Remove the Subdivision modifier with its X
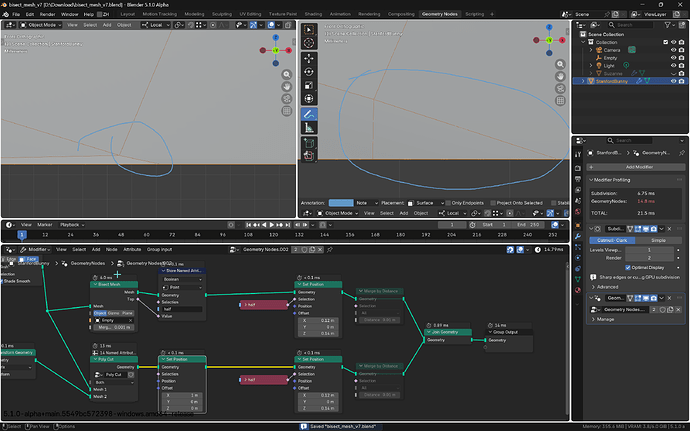690x431 pixels. (669, 229)
